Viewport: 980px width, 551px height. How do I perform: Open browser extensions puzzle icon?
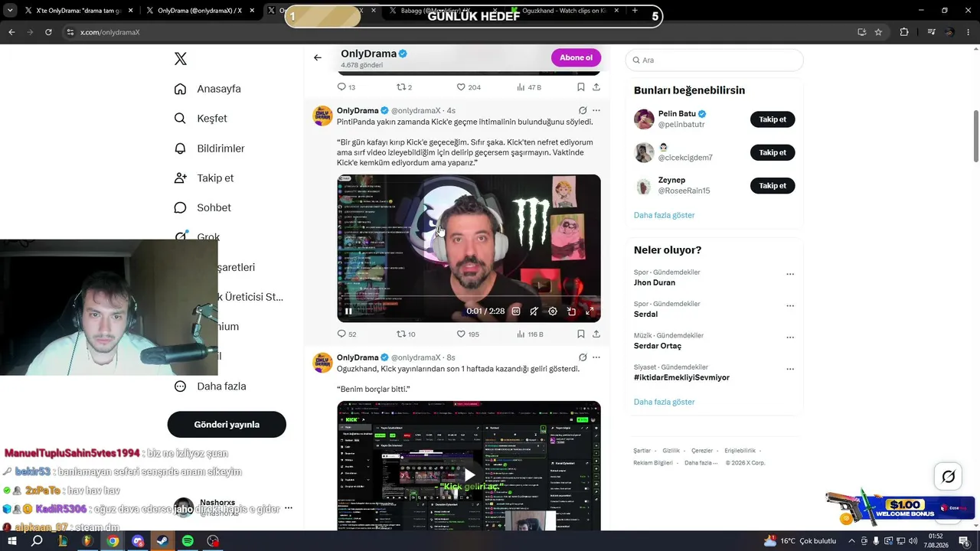904,32
